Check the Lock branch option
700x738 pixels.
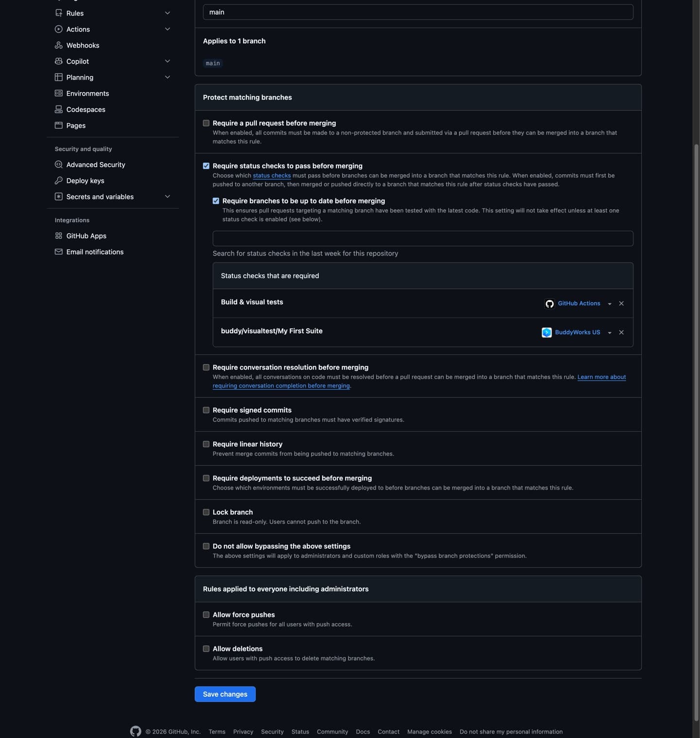(x=206, y=512)
